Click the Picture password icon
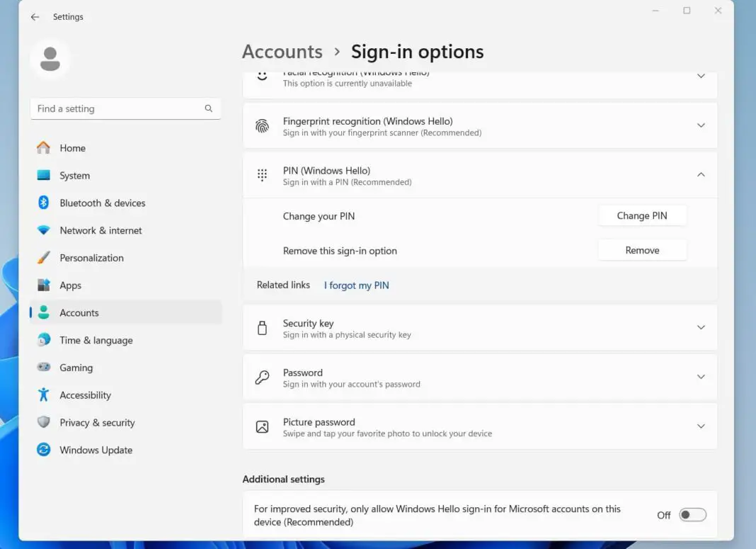This screenshot has height=549, width=756. [x=263, y=426]
